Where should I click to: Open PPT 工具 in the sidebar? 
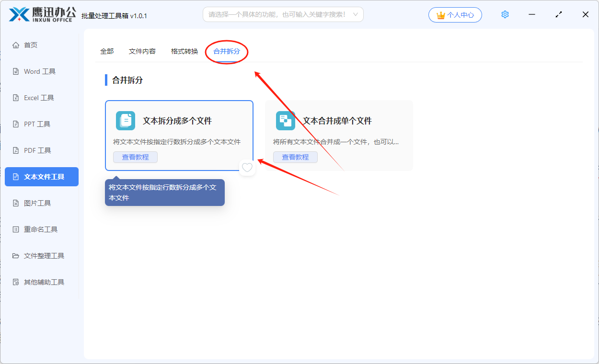42,124
